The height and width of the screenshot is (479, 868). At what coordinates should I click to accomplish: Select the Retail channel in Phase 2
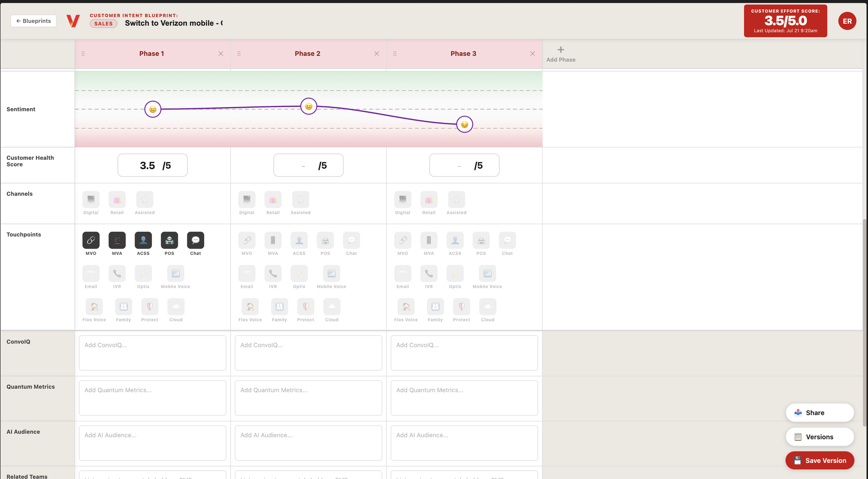click(273, 199)
